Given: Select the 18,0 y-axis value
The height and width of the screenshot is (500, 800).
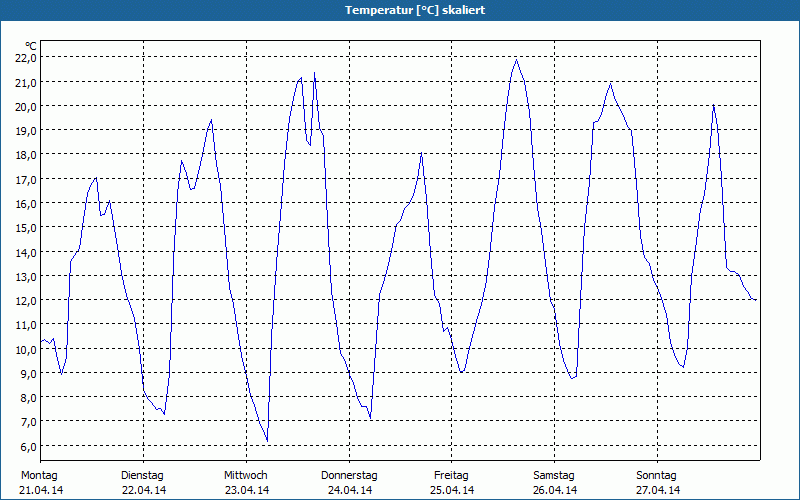Looking at the screenshot, I should pos(26,155).
